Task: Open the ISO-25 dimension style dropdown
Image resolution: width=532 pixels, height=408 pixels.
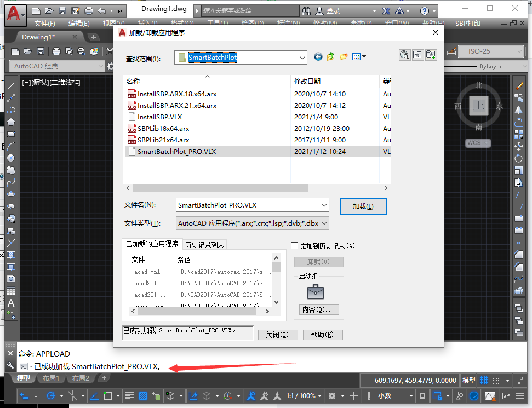Action: (519, 51)
